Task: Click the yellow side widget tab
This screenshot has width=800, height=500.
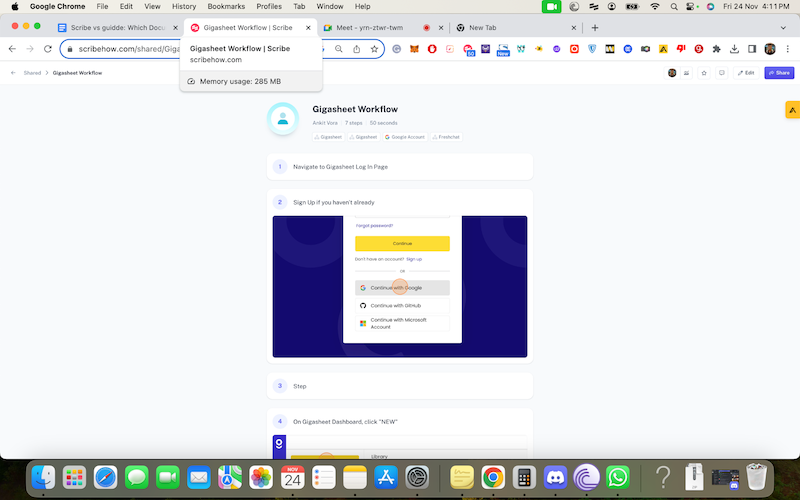Action: point(792,110)
